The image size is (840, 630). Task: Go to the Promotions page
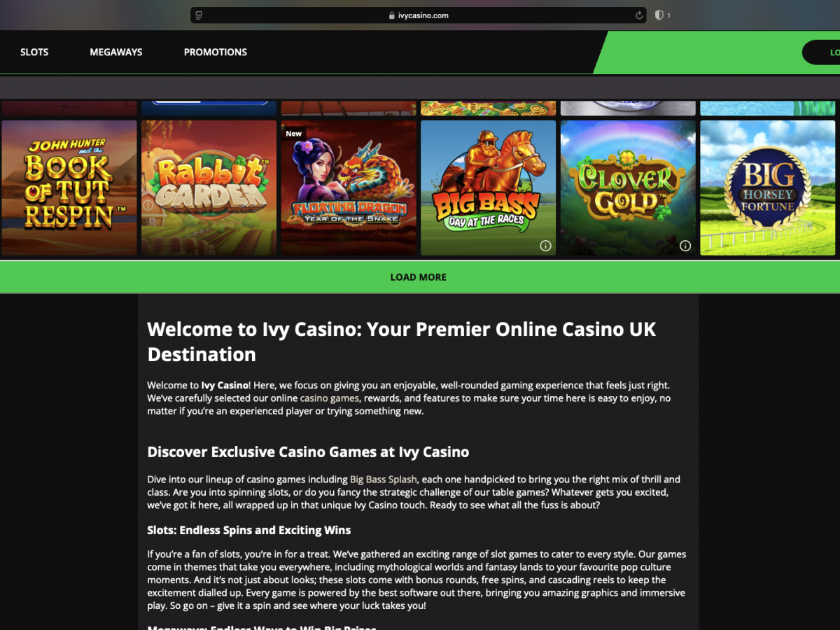tap(216, 52)
